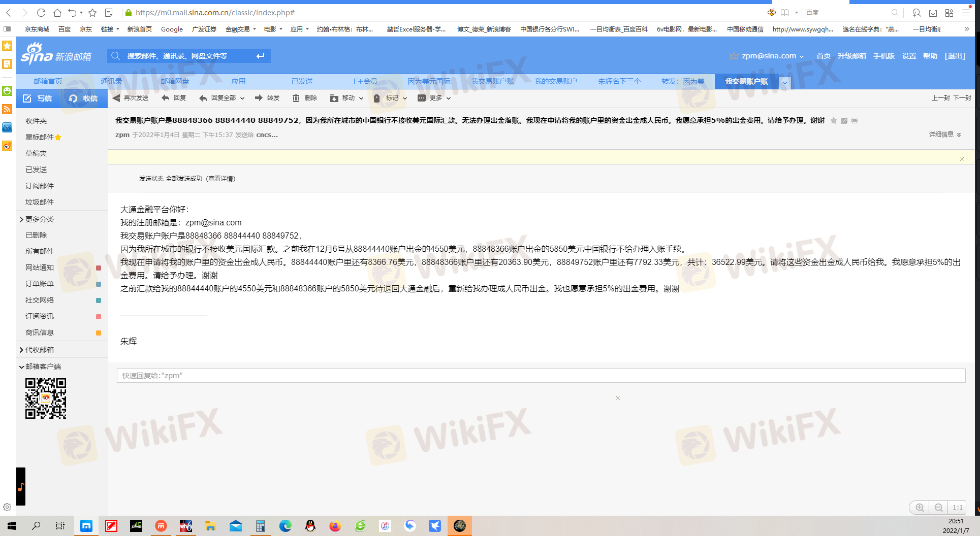Click the browser back arrow
The image size is (980, 536).
click(8, 13)
